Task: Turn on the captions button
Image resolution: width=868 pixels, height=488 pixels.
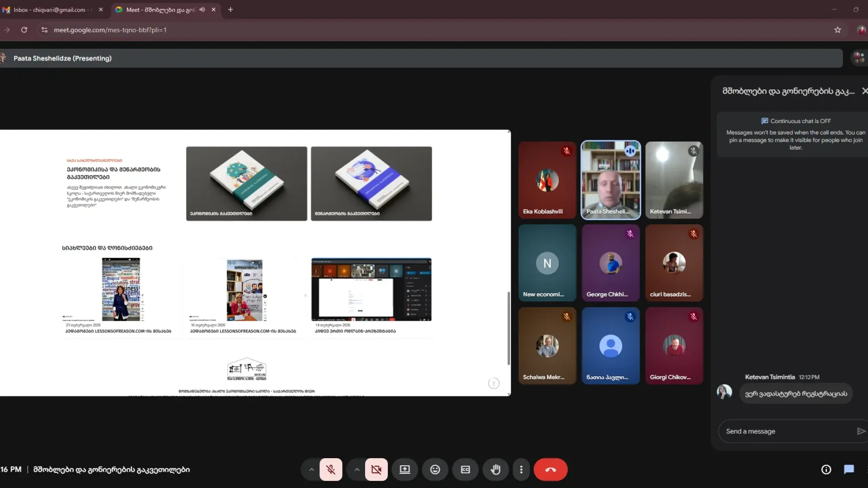Action: 465,470
